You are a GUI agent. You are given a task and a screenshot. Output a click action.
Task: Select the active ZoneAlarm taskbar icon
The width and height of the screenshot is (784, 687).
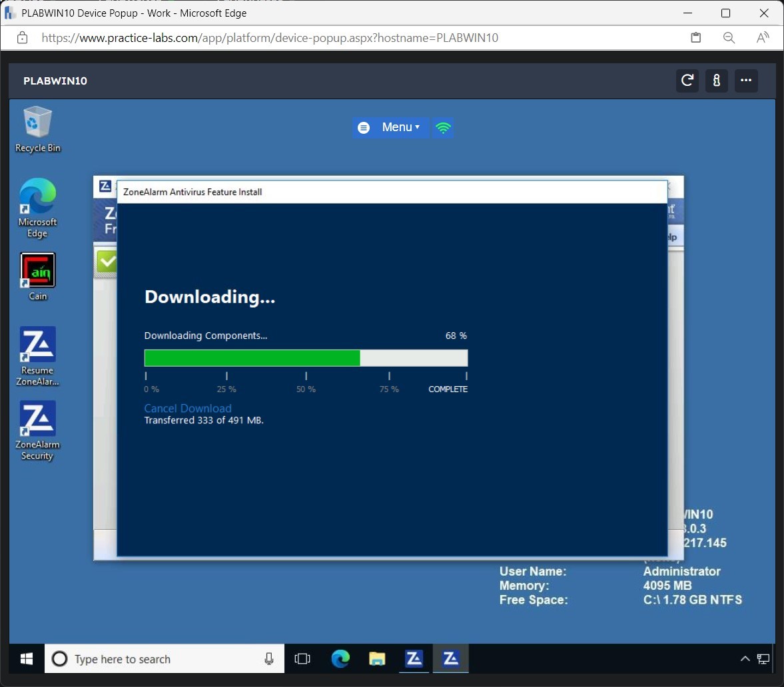[451, 658]
